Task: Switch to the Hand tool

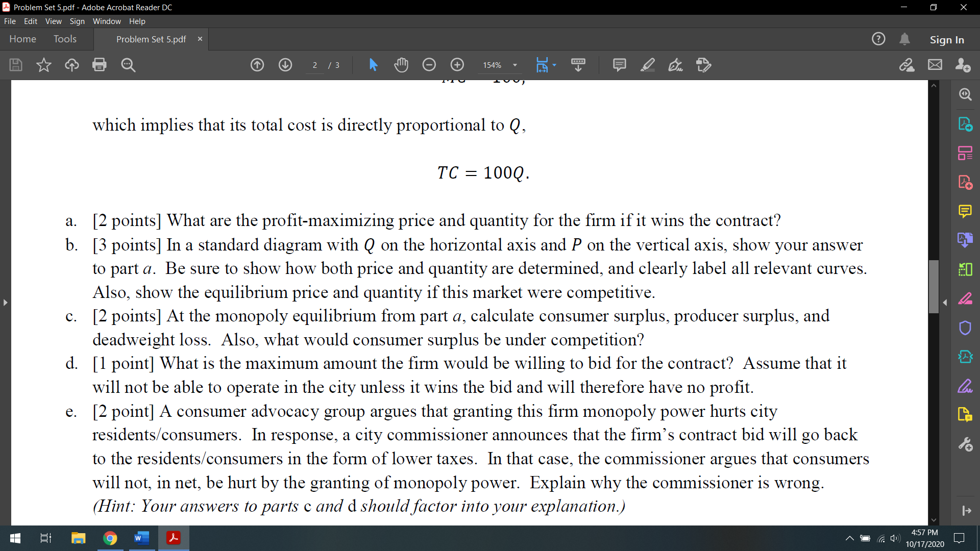Action: click(x=401, y=65)
